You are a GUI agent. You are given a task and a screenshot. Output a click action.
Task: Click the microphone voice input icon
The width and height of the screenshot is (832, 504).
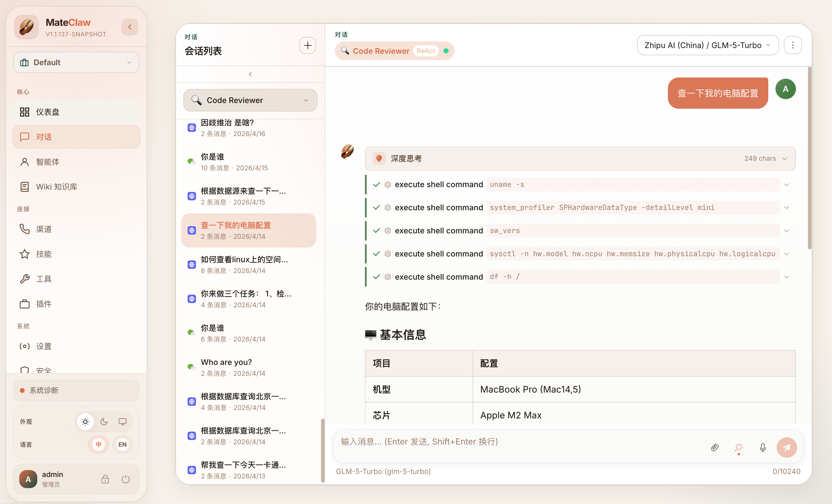[763, 447]
